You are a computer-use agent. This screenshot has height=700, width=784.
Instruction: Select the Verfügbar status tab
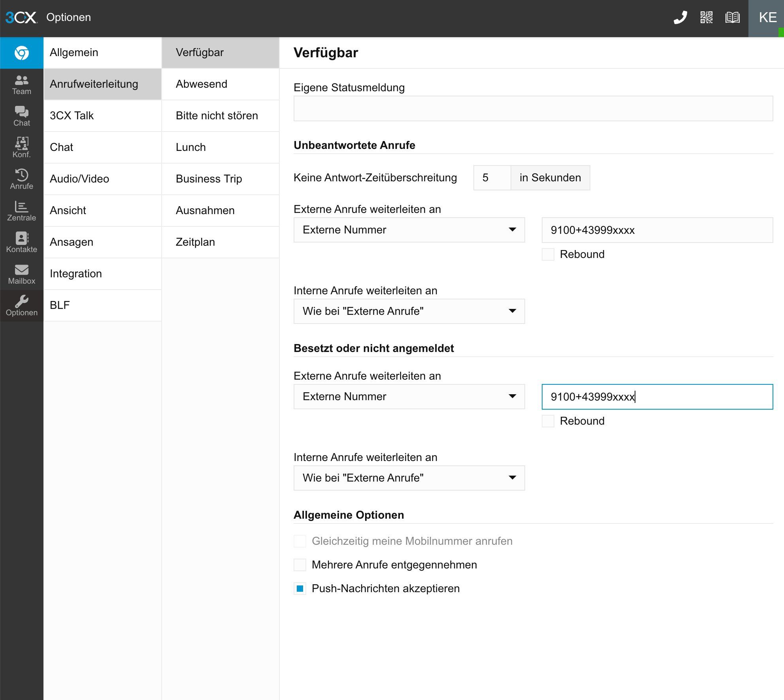(220, 53)
